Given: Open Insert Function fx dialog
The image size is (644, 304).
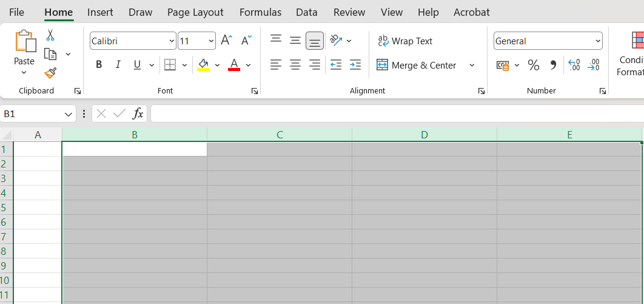Looking at the screenshot, I should pos(138,113).
